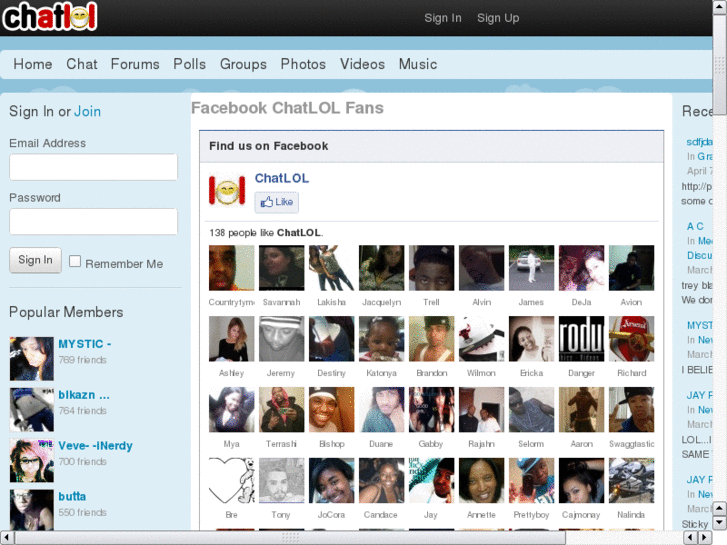Open the Videos menu item
The image size is (727, 545).
pyautogui.click(x=362, y=64)
